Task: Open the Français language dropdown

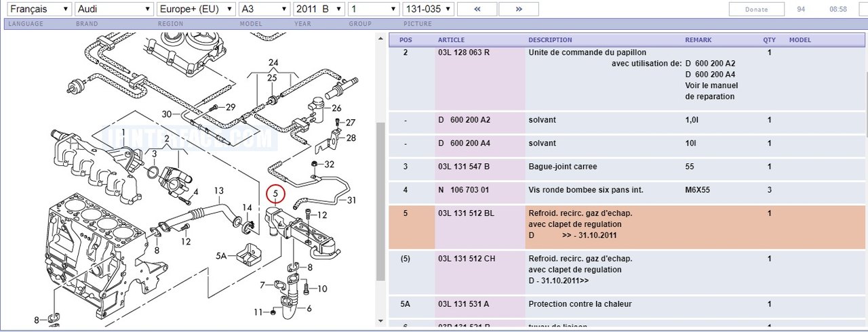Action: pos(37,9)
